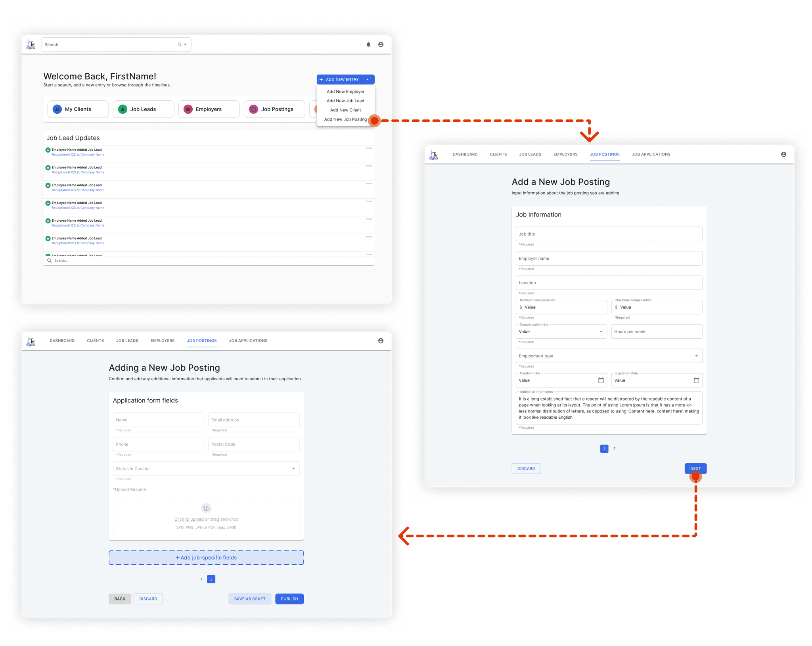The image size is (812, 646).
Task: Click the search magnifier icon in top search bar
Action: [179, 45]
